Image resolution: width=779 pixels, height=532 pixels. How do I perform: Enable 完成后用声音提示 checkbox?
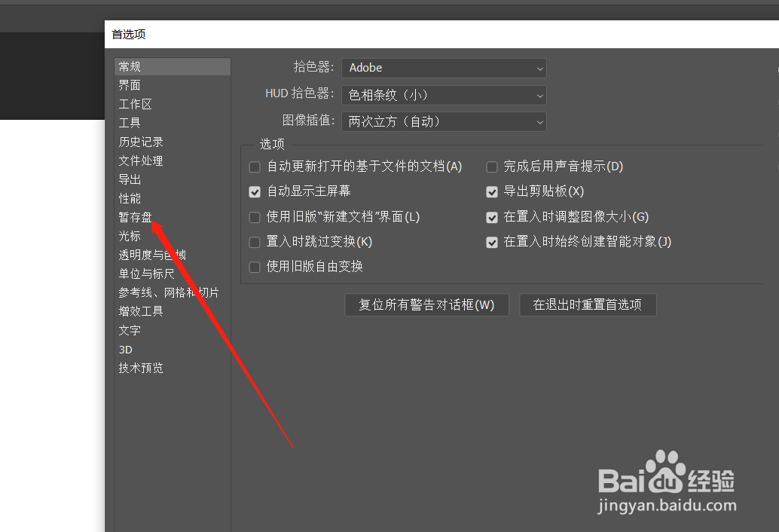pos(492,167)
